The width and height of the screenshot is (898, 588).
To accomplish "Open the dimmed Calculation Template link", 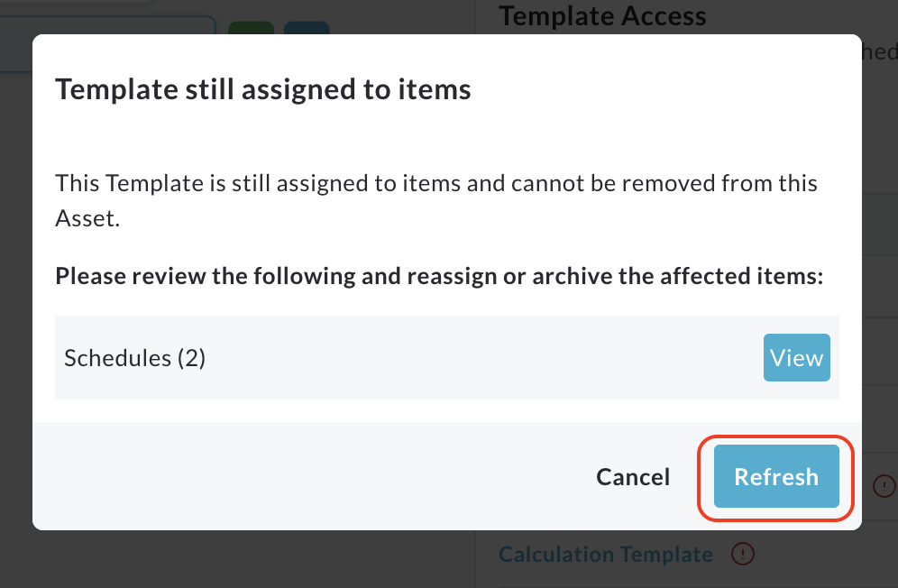I will (x=606, y=555).
